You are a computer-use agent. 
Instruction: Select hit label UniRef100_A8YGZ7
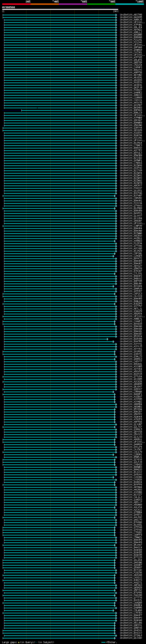click(131, 266)
